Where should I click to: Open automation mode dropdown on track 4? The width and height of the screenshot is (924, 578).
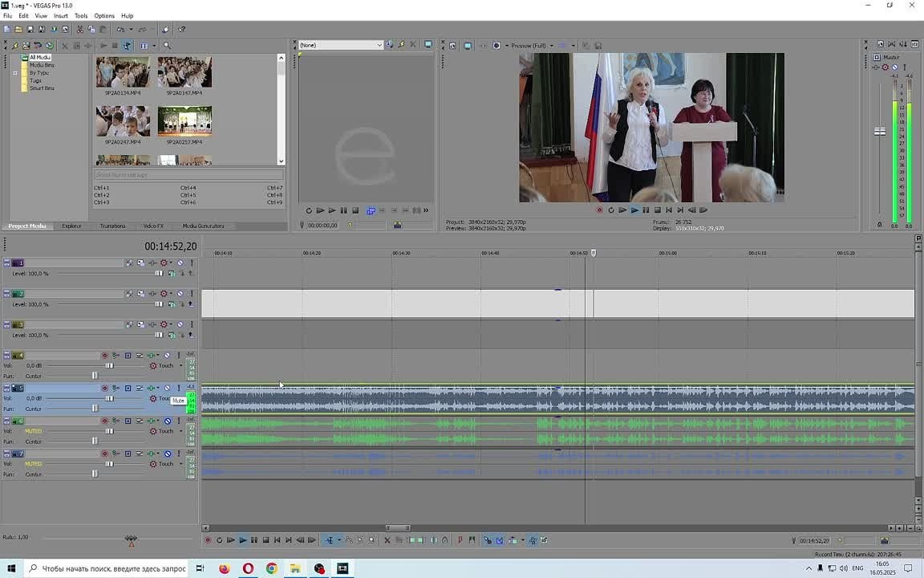(x=180, y=366)
